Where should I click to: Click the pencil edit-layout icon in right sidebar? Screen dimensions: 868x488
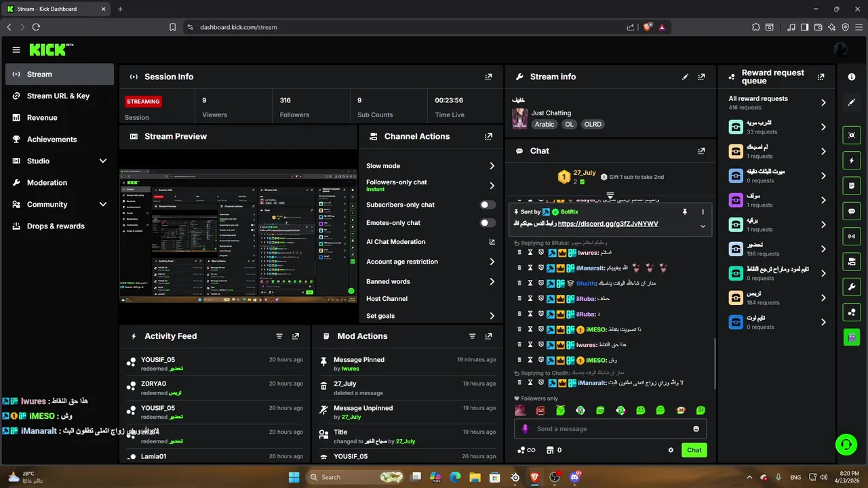coord(852,102)
